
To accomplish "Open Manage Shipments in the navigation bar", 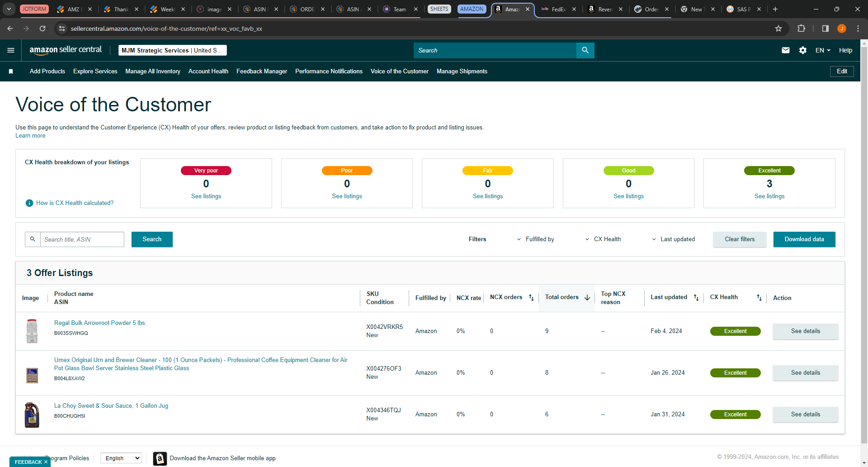I will pos(462,71).
